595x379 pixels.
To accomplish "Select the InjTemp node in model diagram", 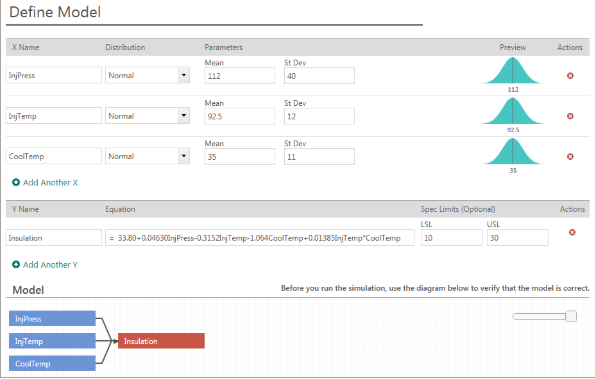I will pos(52,341).
